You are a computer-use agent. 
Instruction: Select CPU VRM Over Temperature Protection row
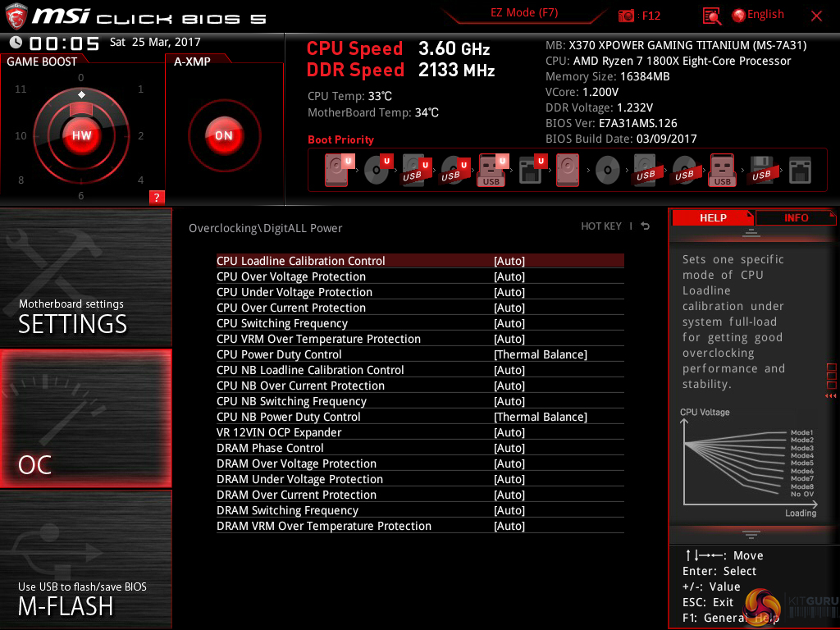(420, 339)
